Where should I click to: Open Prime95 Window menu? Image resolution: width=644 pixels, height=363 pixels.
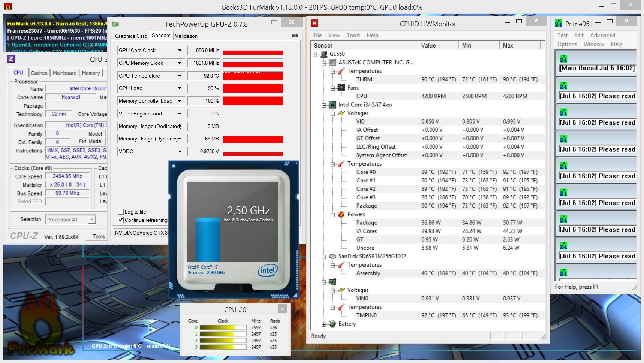594,44
